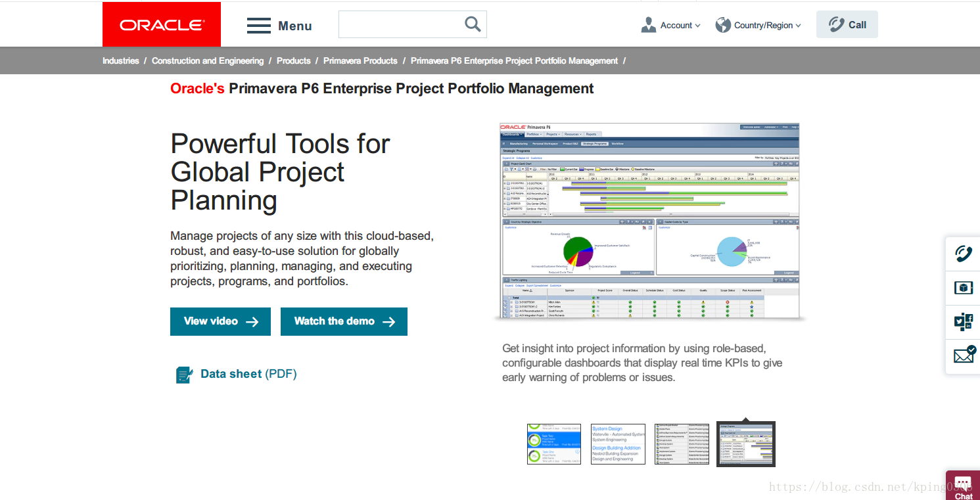980x500 pixels.
Task: Go to Primavera Products breadcrumb
Action: [360, 60]
